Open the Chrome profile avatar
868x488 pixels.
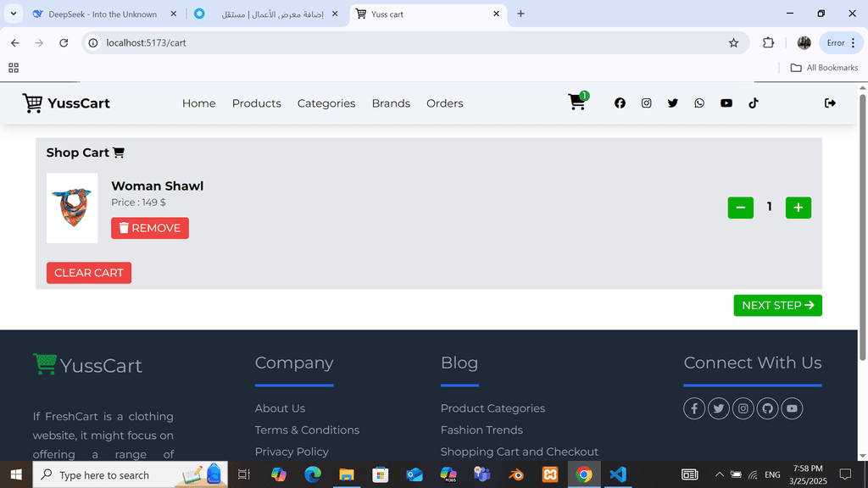pyautogui.click(x=804, y=42)
